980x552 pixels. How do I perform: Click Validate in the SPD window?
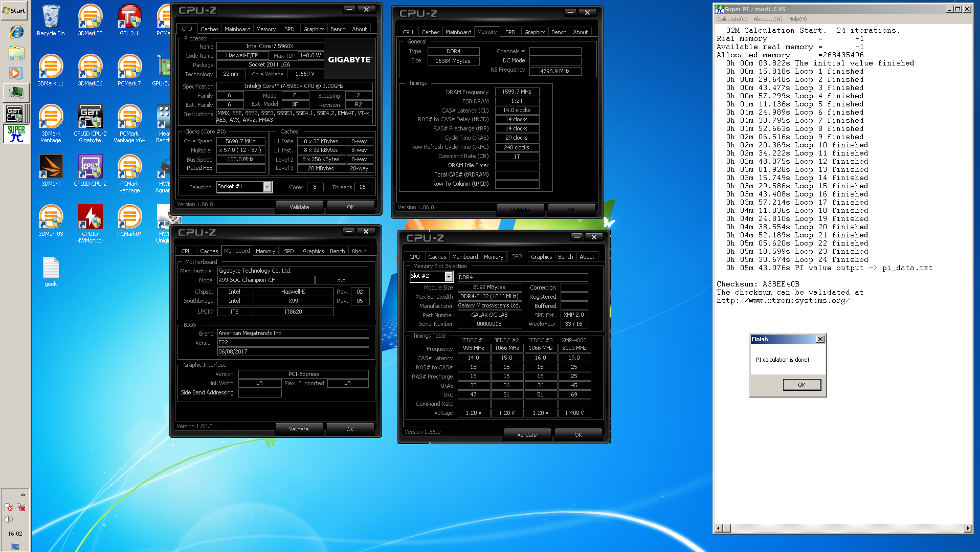(527, 435)
